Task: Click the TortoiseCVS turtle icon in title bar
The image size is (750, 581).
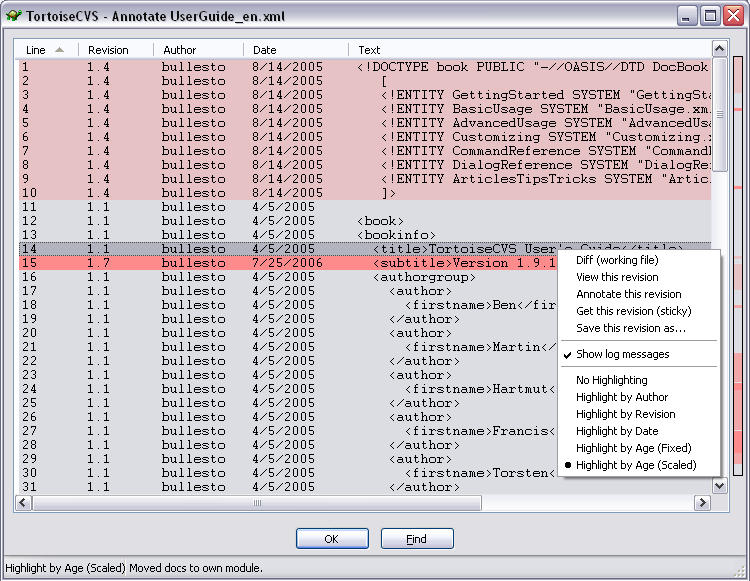Action: 13,15
